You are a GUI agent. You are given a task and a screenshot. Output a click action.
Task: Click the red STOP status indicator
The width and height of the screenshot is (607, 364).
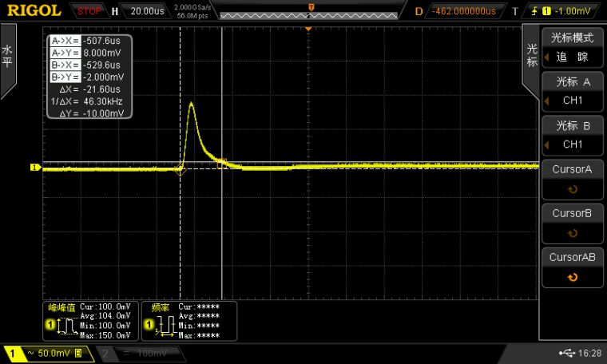[87, 11]
